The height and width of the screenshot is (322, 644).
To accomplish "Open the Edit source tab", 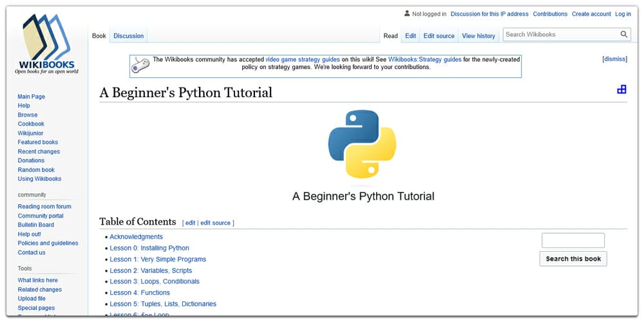I will pyautogui.click(x=439, y=35).
